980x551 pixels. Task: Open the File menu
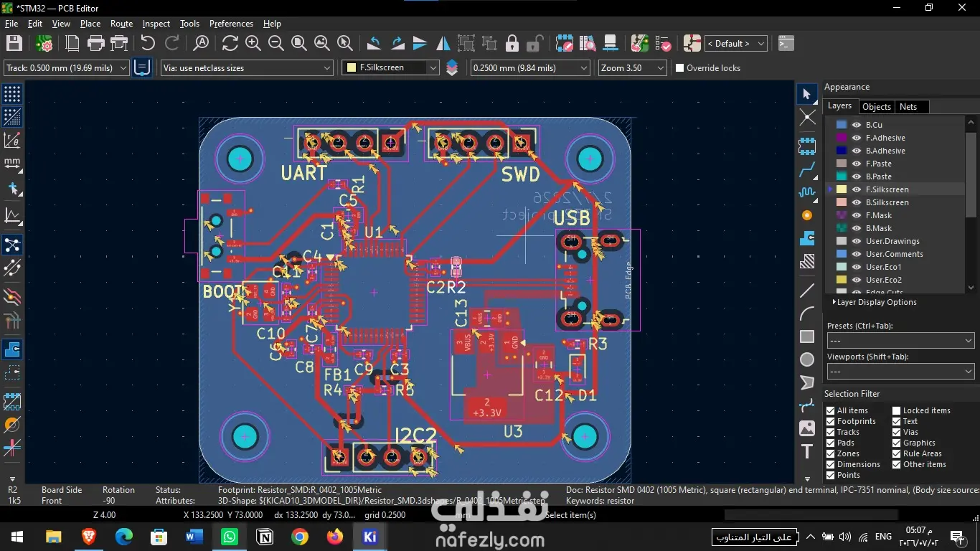click(x=11, y=24)
